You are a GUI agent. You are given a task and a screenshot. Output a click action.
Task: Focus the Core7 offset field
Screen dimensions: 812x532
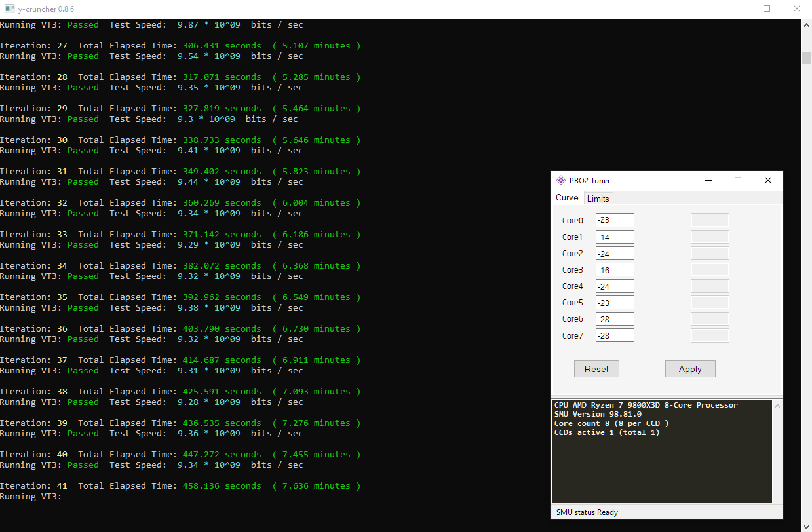pos(615,335)
